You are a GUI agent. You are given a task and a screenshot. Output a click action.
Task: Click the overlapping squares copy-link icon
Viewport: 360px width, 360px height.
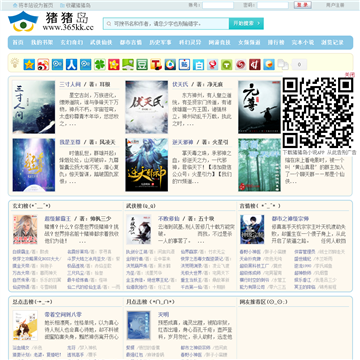[x=283, y=64]
